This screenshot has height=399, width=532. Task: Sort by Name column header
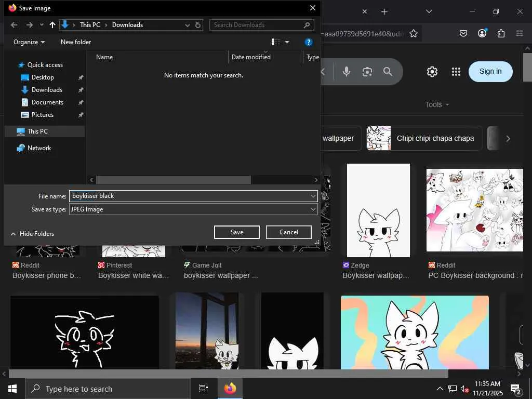[x=104, y=57]
